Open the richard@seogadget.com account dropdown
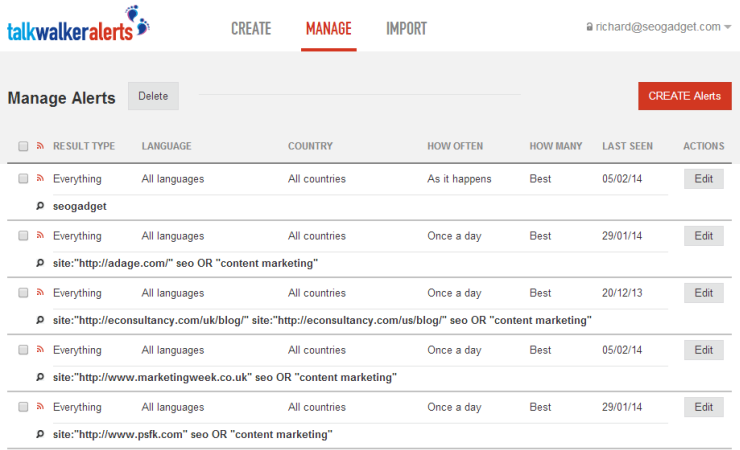740x450 pixels. click(659, 27)
